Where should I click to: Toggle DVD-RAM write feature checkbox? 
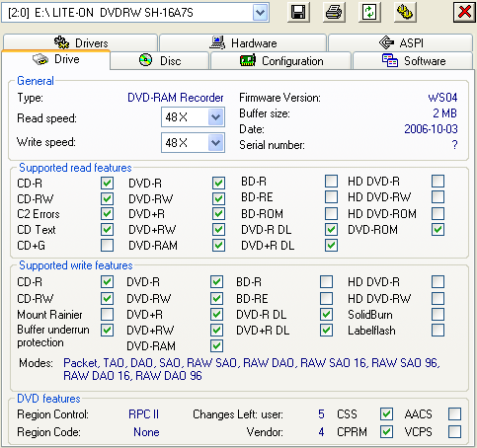click(x=216, y=346)
